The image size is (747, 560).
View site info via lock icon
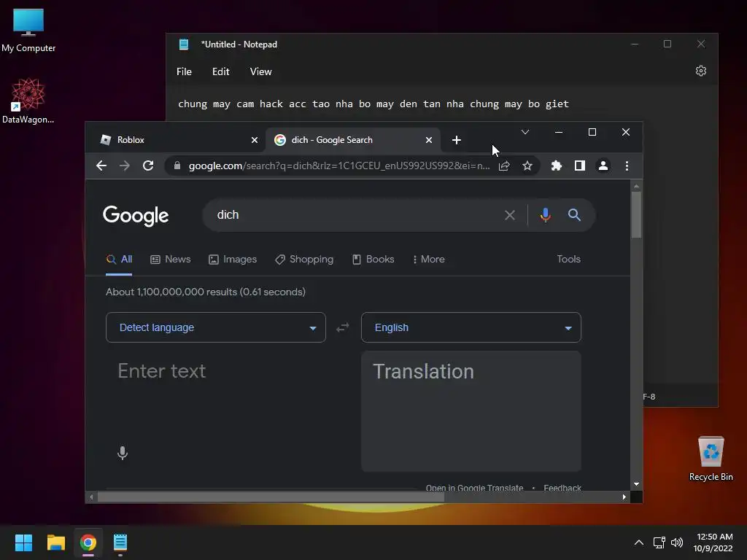[x=177, y=166]
